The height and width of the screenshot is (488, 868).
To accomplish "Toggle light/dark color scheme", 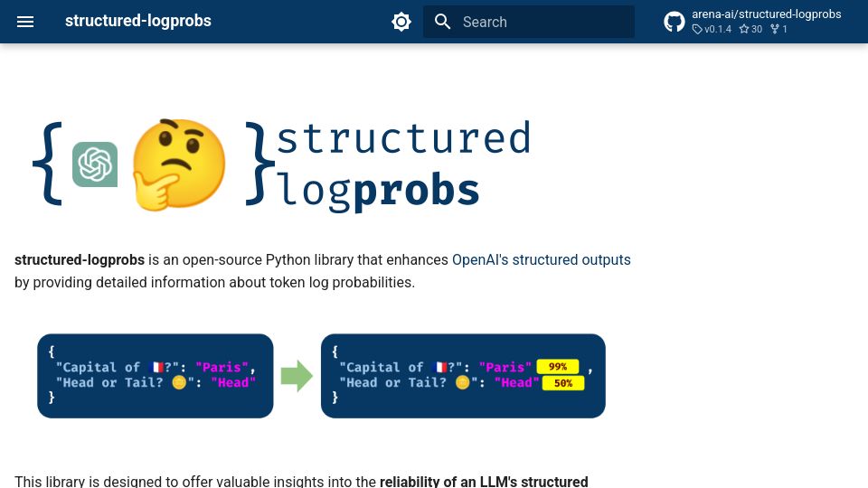I will (401, 22).
